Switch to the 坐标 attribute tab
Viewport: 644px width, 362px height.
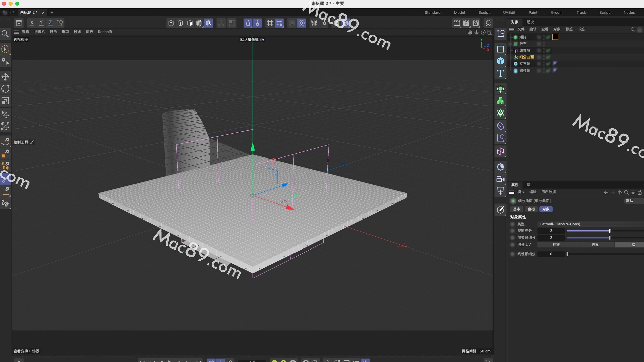click(531, 209)
